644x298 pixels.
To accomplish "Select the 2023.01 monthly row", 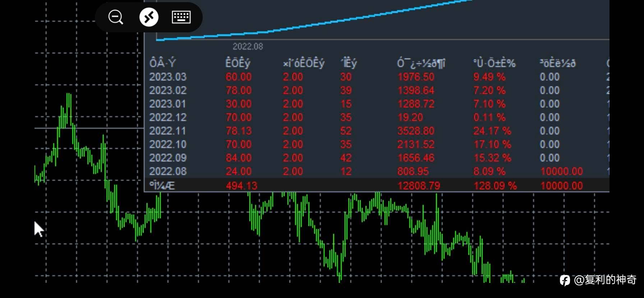I will point(377,104).
